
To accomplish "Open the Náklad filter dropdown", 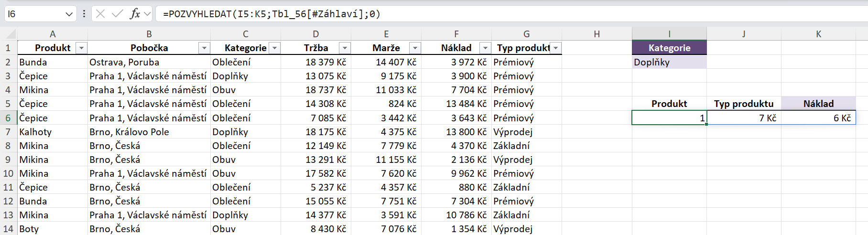I will (486, 48).
